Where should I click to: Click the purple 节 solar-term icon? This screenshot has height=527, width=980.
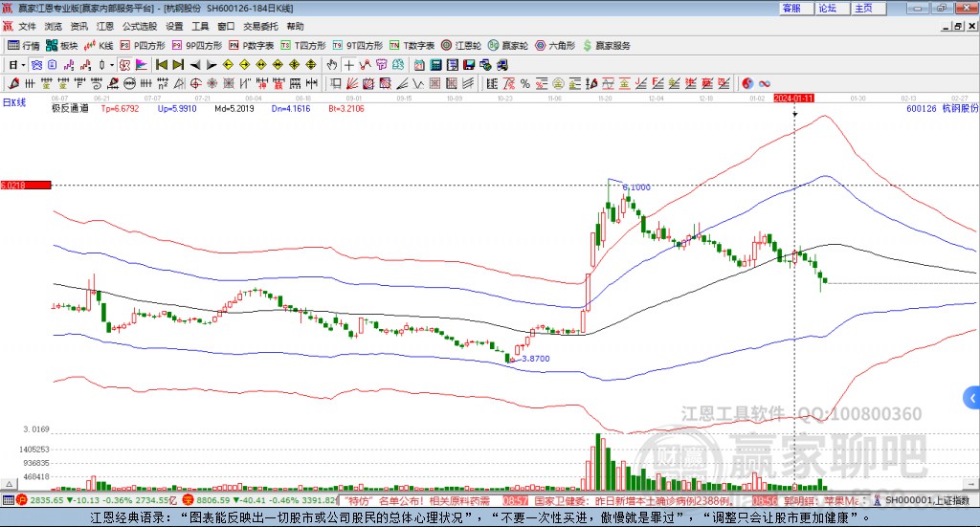tap(381, 65)
